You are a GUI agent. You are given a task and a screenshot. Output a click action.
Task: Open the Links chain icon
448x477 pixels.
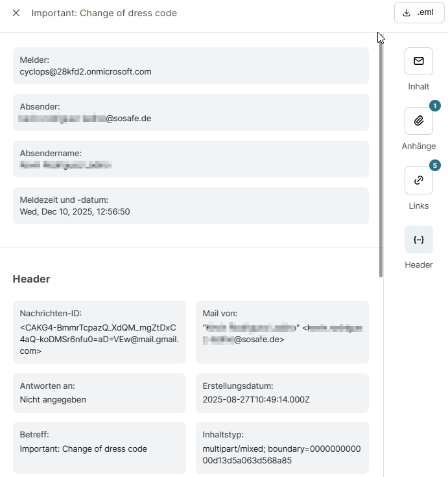pyautogui.click(x=419, y=180)
